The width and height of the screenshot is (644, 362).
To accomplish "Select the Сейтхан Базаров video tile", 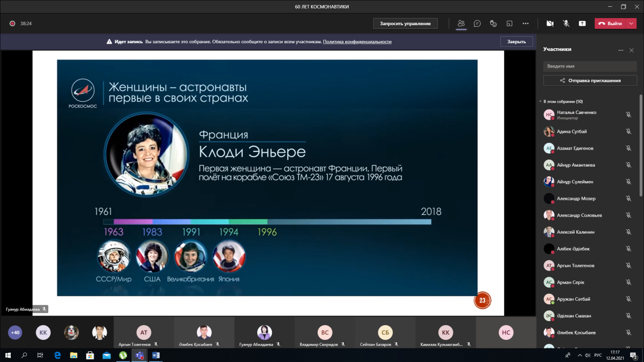I will 385,332.
